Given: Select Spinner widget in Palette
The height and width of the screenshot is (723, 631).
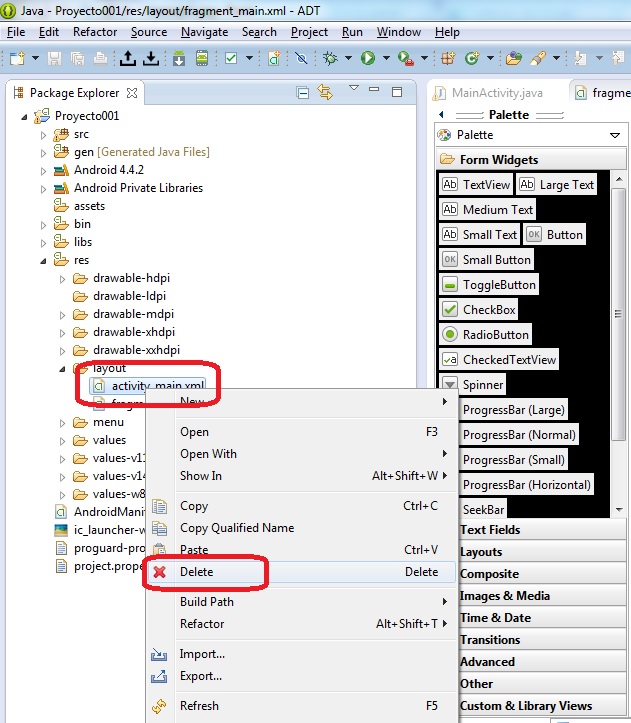Looking at the screenshot, I should pos(472,384).
